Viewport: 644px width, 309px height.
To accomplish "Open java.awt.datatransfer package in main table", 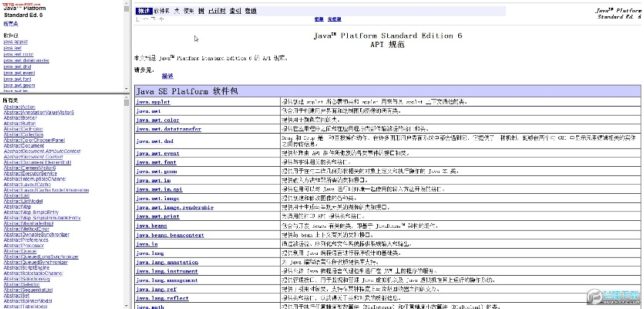I will pos(169,129).
